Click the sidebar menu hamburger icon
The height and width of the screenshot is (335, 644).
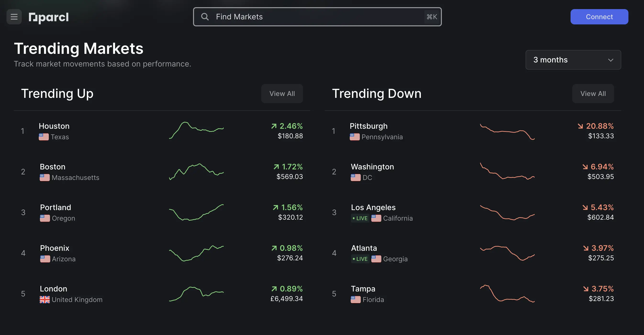coord(14,17)
